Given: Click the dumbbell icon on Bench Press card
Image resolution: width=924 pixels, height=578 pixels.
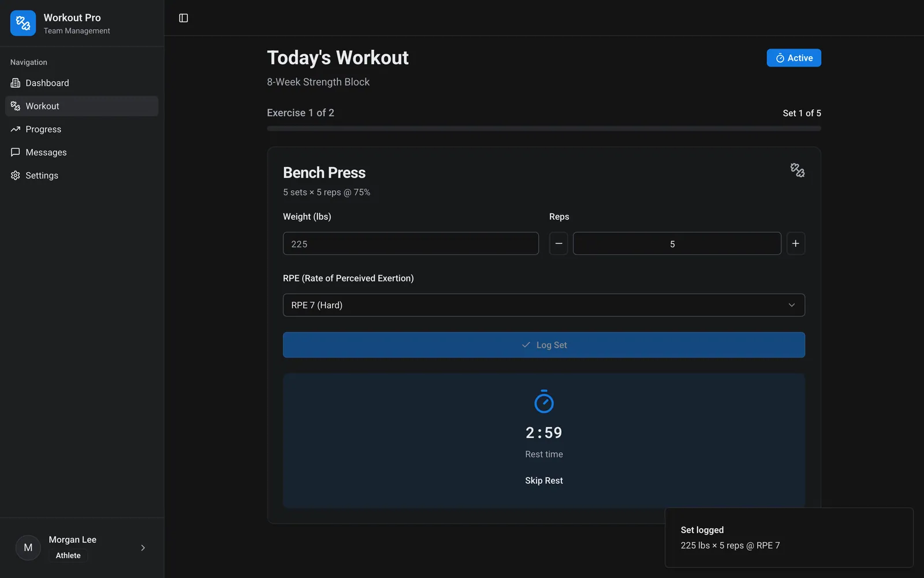Looking at the screenshot, I should click(x=798, y=170).
